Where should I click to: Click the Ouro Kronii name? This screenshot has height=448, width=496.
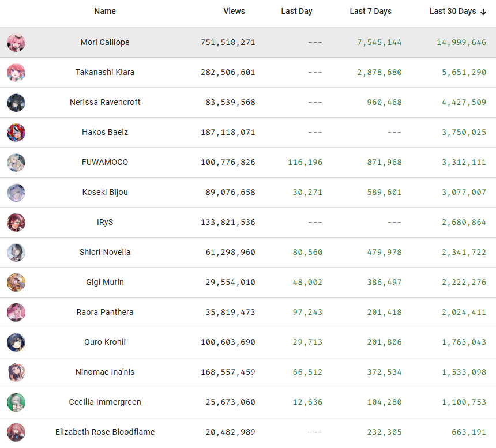click(105, 342)
